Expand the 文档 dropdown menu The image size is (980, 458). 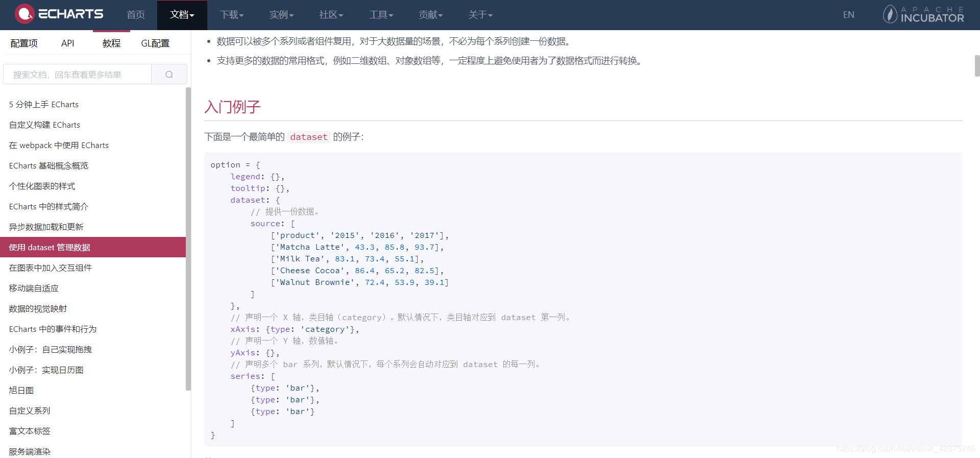coord(182,15)
